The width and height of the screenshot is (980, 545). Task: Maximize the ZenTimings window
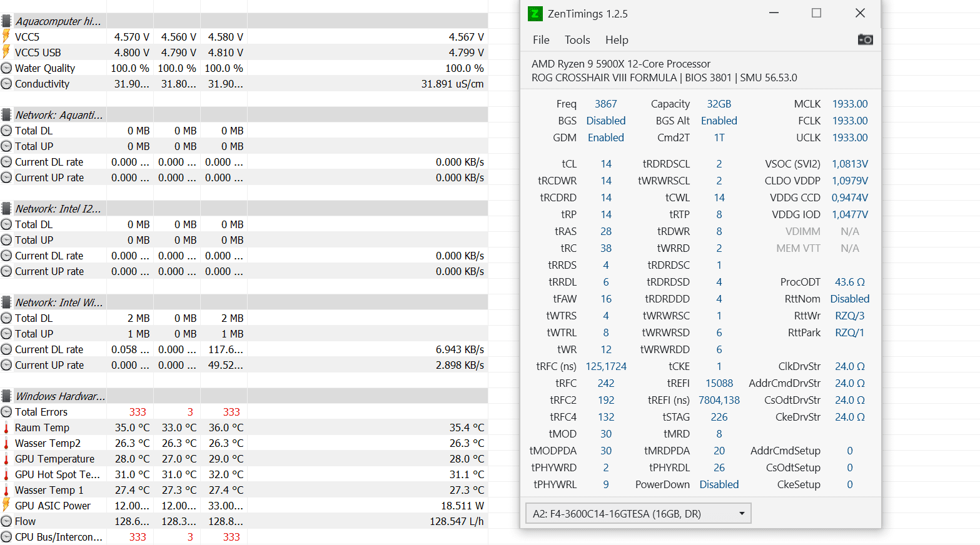[816, 13]
